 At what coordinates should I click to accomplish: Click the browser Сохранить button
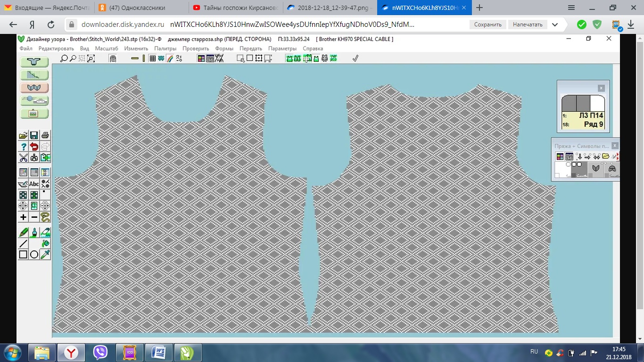pyautogui.click(x=487, y=25)
